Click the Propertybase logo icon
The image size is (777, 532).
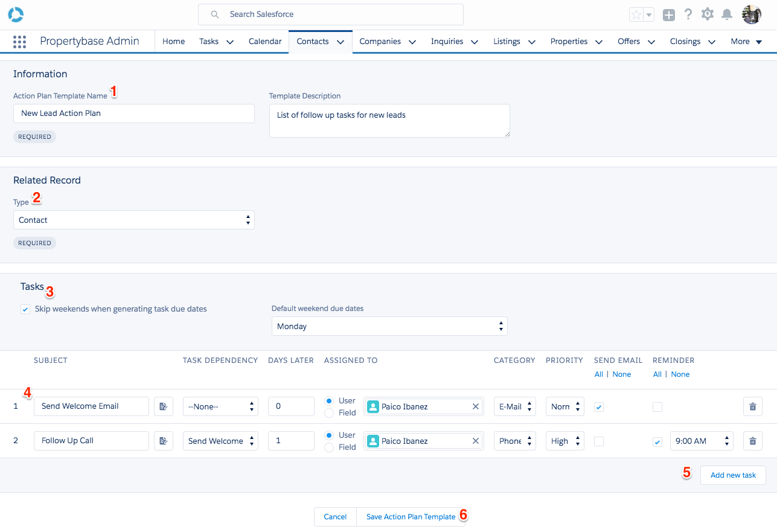pyautogui.click(x=16, y=14)
